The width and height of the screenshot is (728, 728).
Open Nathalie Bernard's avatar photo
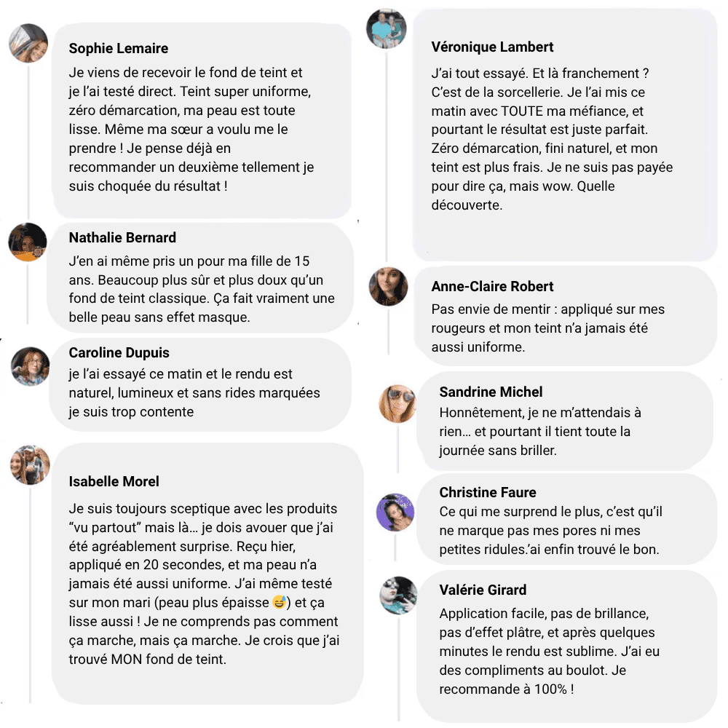tap(28, 242)
